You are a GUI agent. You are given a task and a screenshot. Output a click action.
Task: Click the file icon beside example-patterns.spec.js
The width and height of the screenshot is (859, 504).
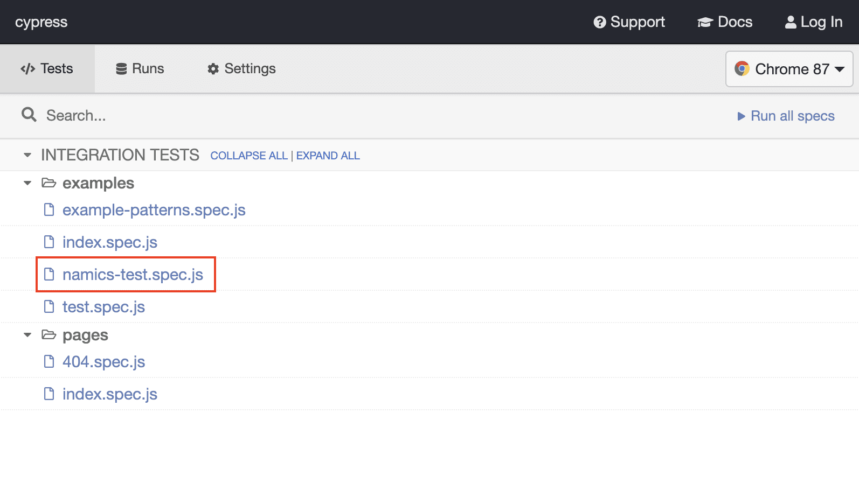[x=49, y=209]
